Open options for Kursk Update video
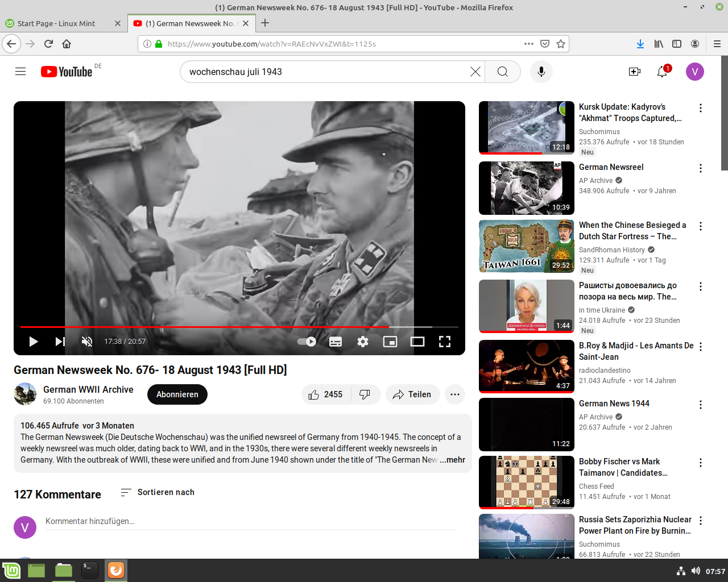This screenshot has height=582, width=728. coord(701,108)
